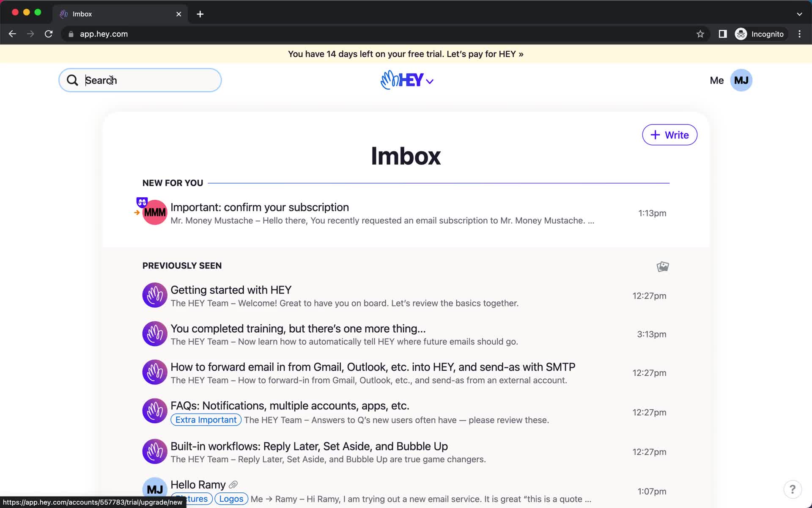812x508 pixels.
Task: Click the free trial pay for HEY banner
Action: click(x=406, y=54)
